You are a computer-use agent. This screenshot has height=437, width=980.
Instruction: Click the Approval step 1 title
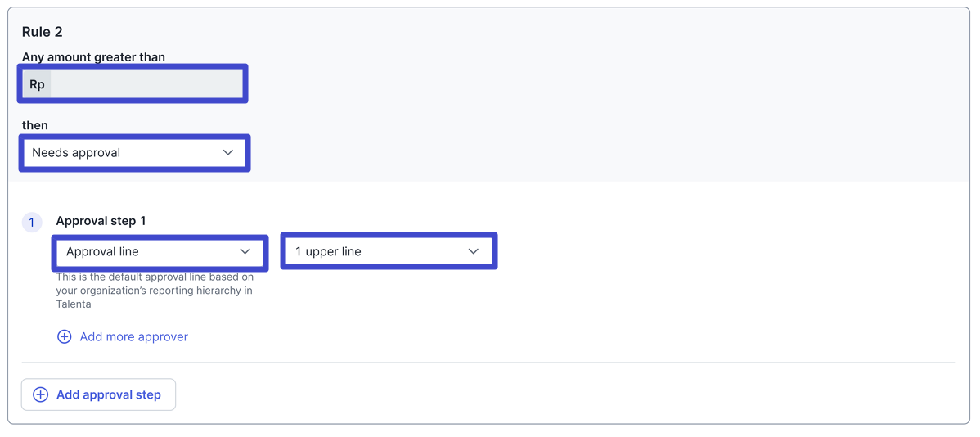pyautogui.click(x=101, y=221)
